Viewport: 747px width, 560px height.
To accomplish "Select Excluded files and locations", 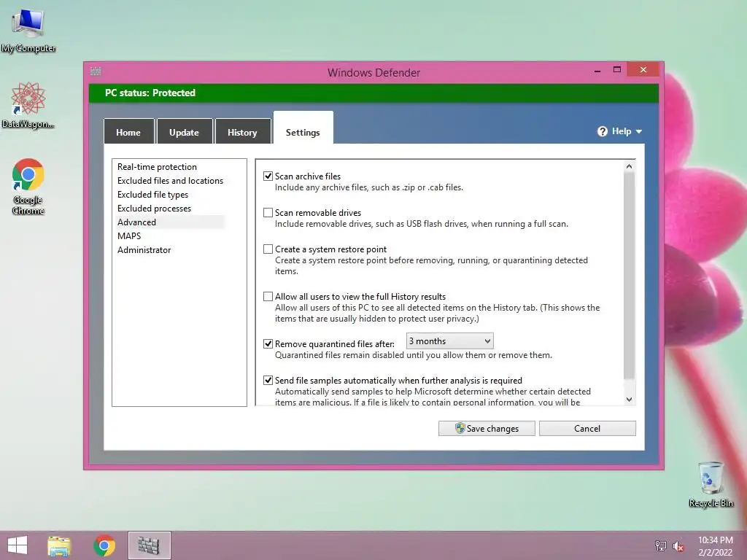I will (x=170, y=181).
